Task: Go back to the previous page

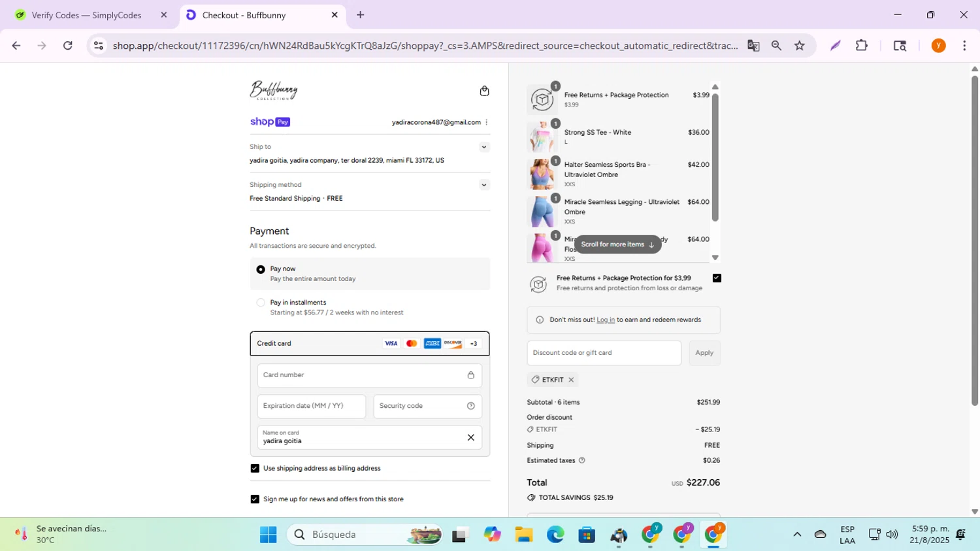Action: (x=16, y=46)
